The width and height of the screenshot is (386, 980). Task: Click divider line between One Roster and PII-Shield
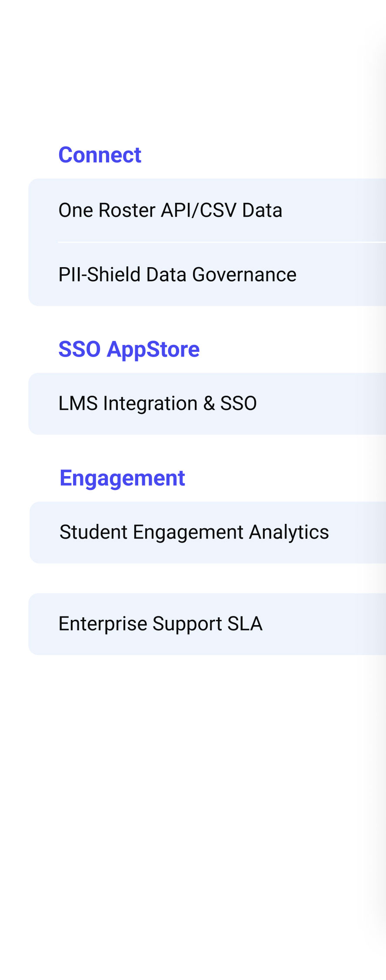[x=217, y=242]
